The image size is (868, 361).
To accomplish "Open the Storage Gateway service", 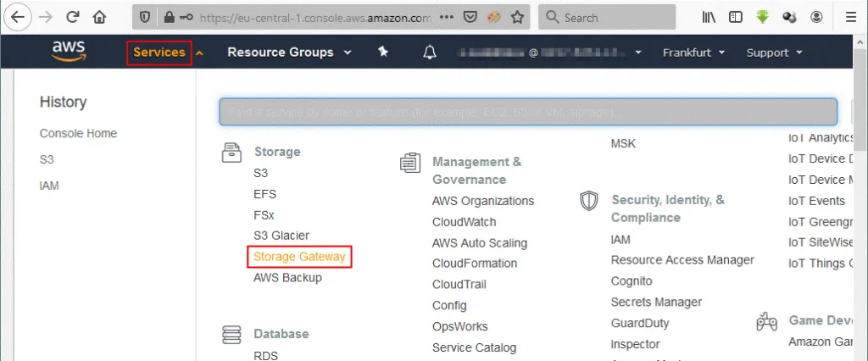I will (300, 257).
